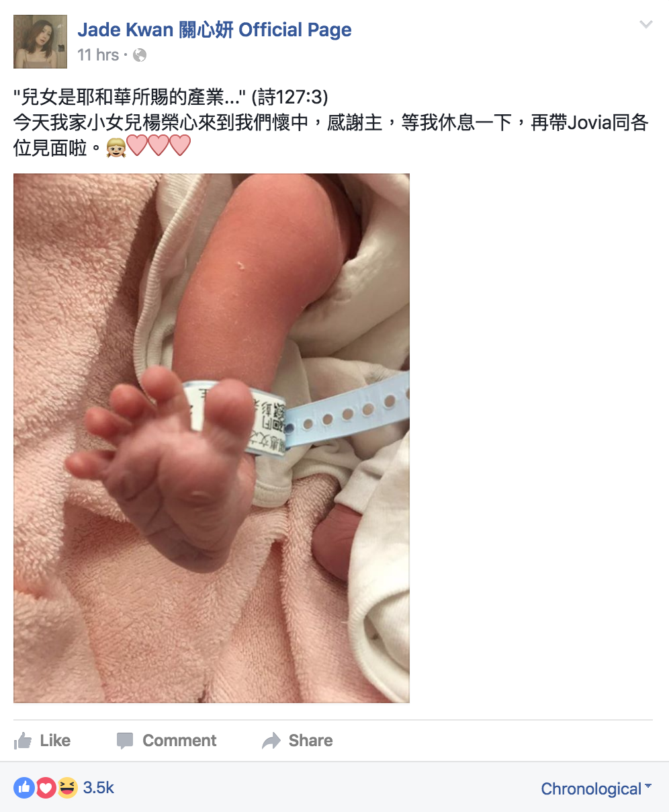Select the 'Share' text label
Screen dimensions: 669x812
coord(310,741)
